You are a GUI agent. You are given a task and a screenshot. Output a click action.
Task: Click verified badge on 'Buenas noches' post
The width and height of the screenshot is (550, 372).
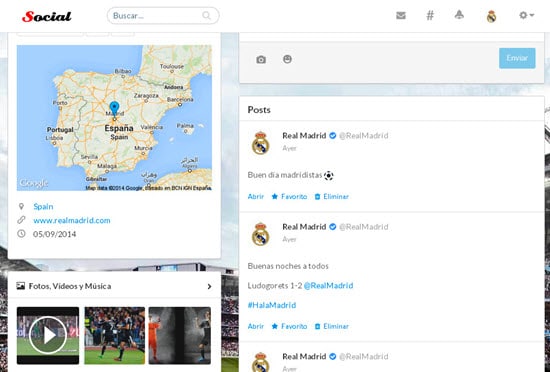tap(333, 227)
